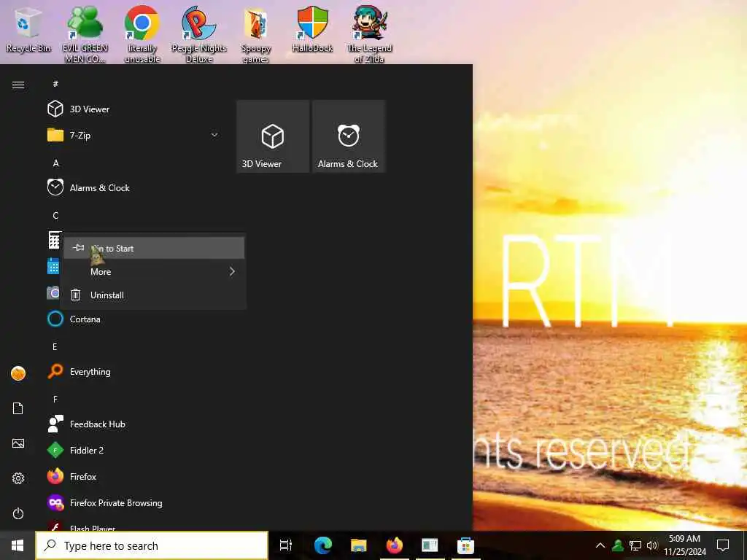Open The Legend of Zilda shortcut
Viewport: 747px width, 560px height.
click(369, 35)
